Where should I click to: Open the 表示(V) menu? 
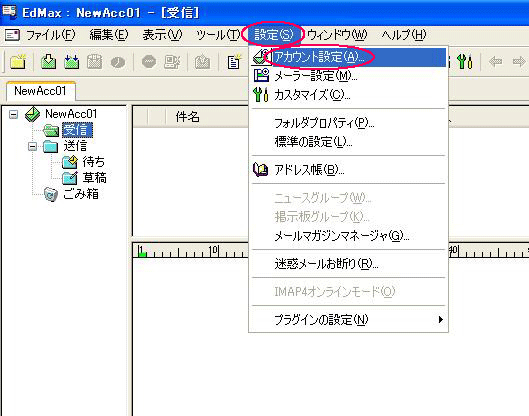162,35
